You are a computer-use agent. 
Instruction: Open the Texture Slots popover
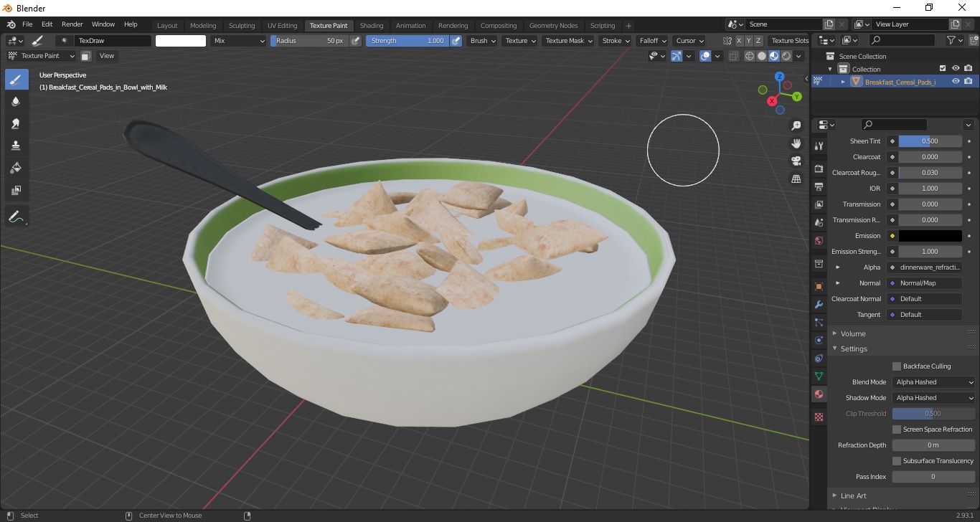[x=790, y=41]
